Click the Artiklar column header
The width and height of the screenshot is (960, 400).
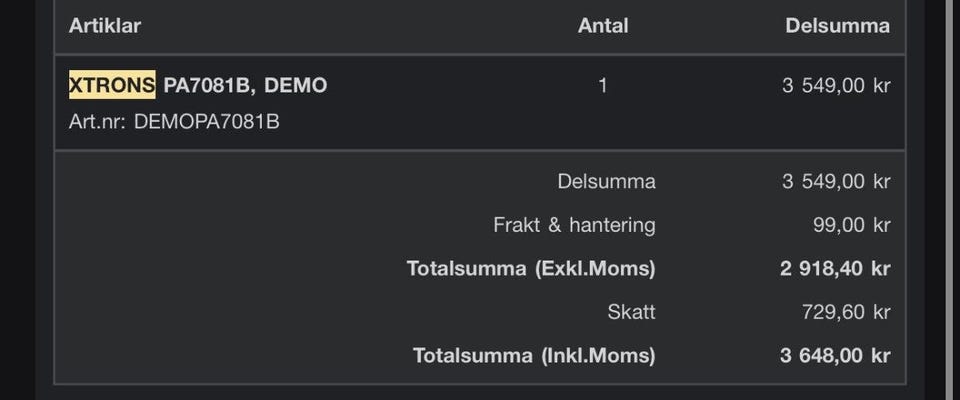105,26
